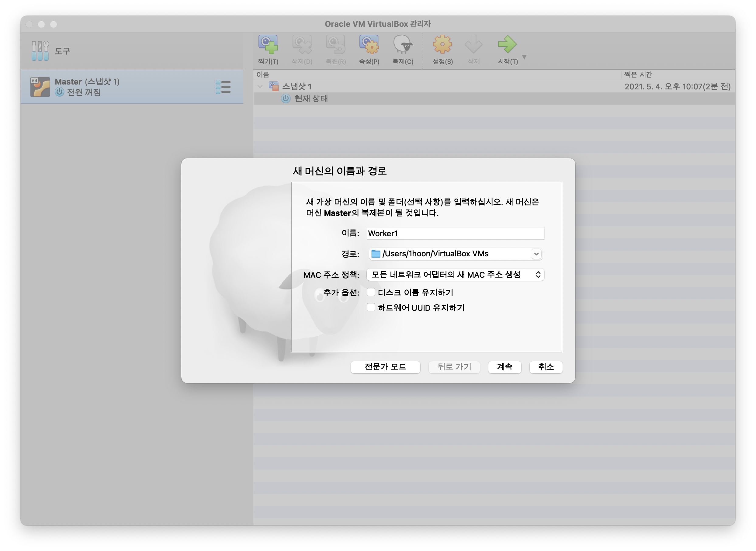Select the Current State (현재 상태) row
Screen dimensions: 756x551
pos(311,99)
